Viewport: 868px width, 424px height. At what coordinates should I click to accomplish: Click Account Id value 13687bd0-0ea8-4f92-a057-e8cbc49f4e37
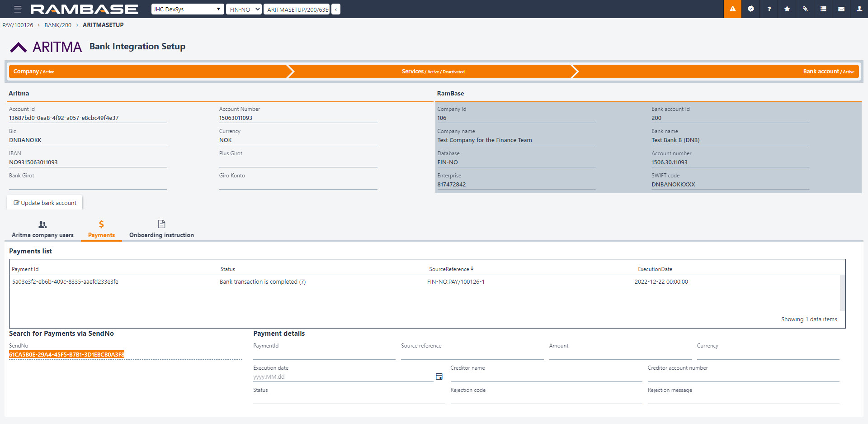point(64,118)
